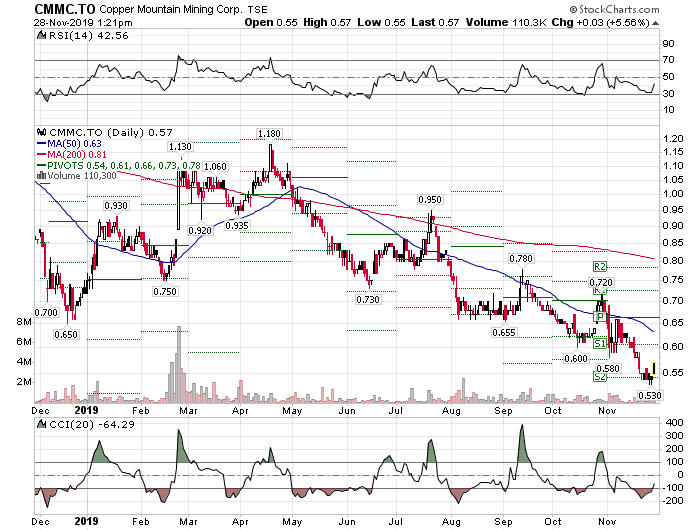The image size is (700, 530).
Task: Click the 0.700 December low label
Action: coord(46,312)
